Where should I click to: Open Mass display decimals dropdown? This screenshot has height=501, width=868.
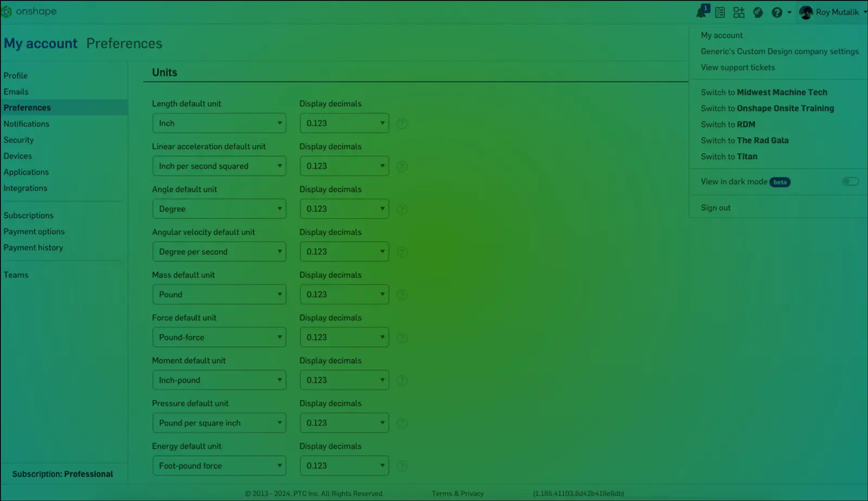(x=344, y=295)
